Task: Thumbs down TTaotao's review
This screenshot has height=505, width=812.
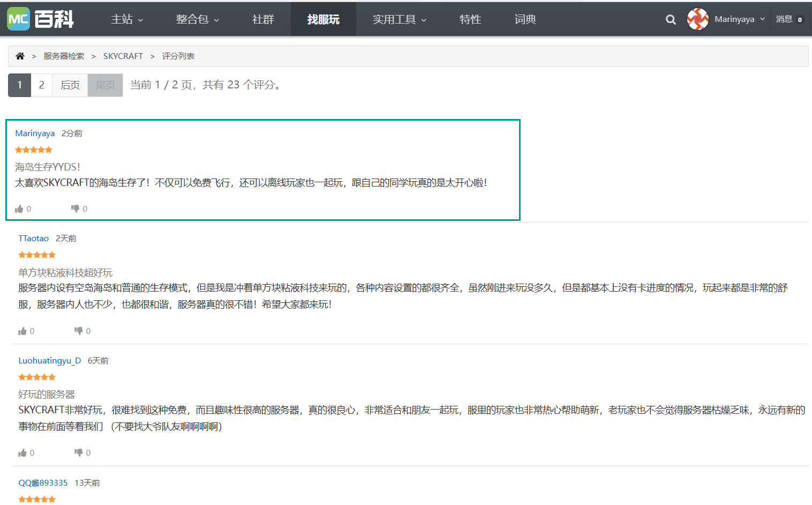Action: click(x=79, y=331)
